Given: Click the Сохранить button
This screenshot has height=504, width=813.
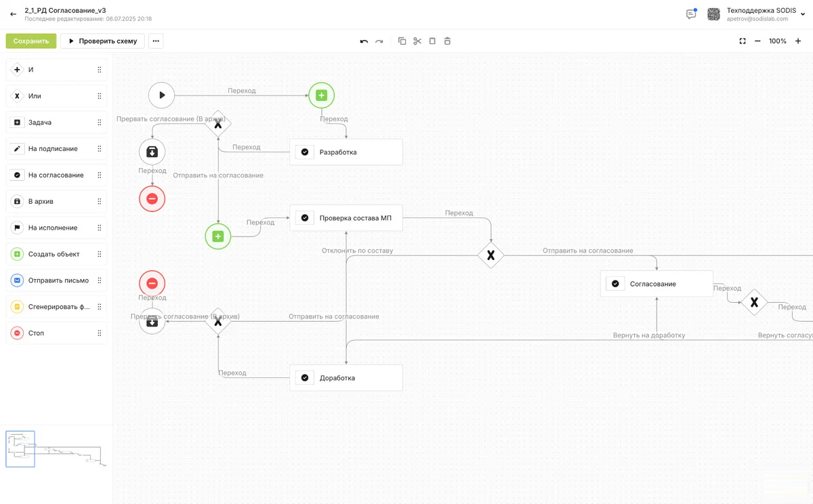Looking at the screenshot, I should tap(30, 41).
